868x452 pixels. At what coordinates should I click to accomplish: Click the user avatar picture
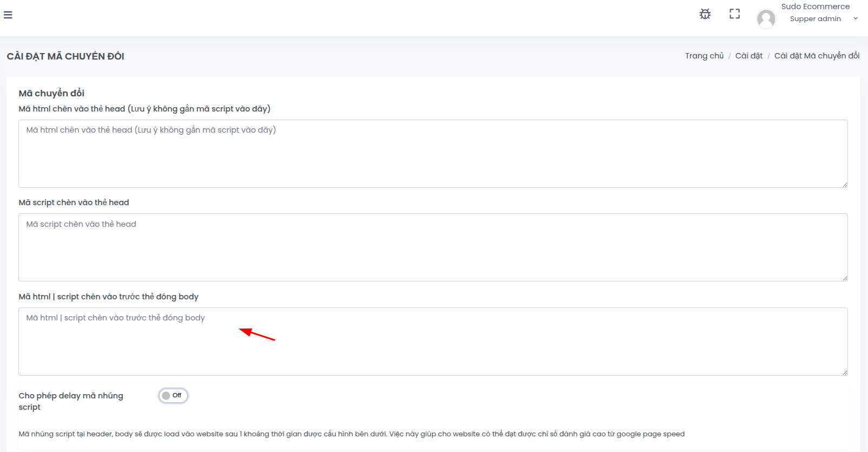[766, 18]
